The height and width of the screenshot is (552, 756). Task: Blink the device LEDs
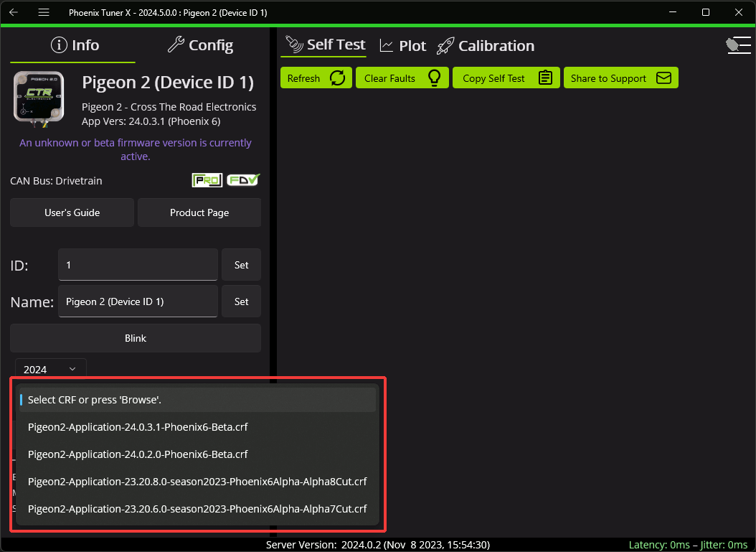pos(136,338)
